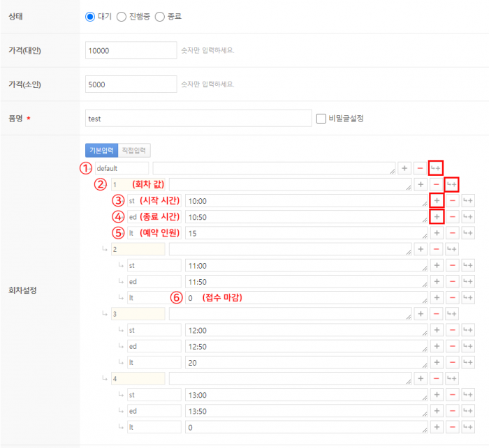Click the plus icon beside 10:00 start time
Viewport: 489px width, 448px height.
(x=436, y=200)
